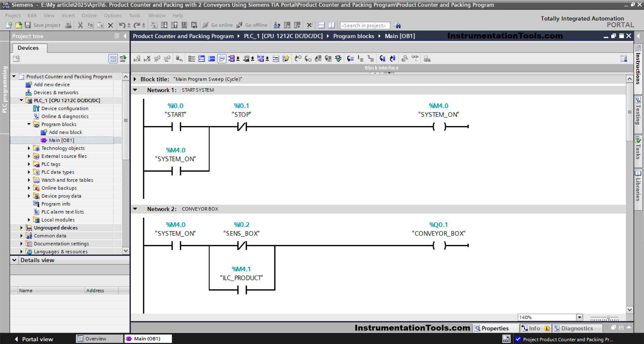Collapse Network 1 START SYSTEM
This screenshot has height=344, width=644.
click(x=135, y=90)
